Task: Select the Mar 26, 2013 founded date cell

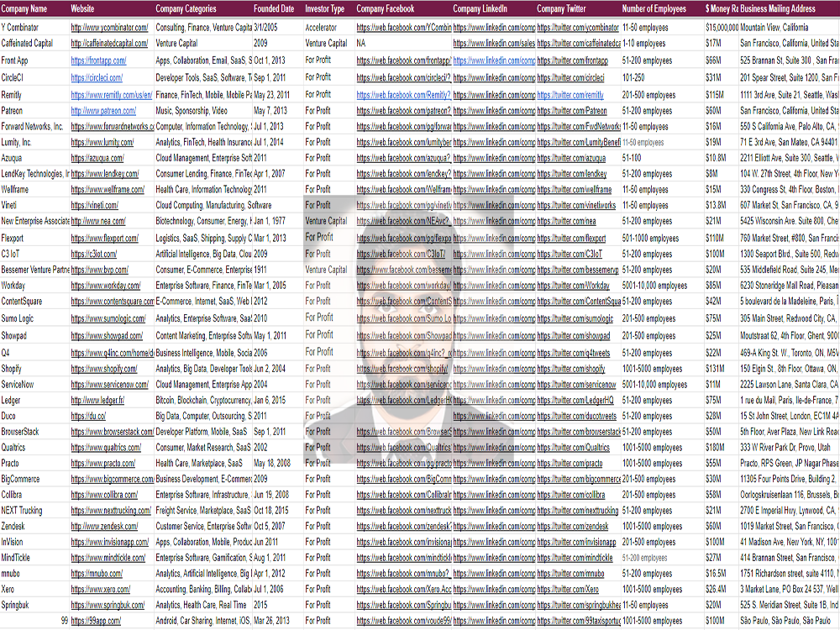Action: pyautogui.click(x=271, y=621)
